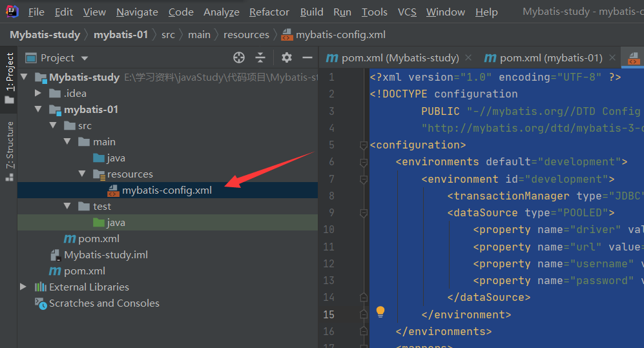Toggle the 7: Structure side tool window

point(9,150)
